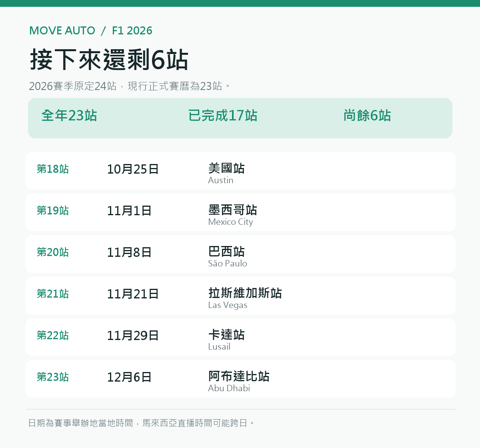The width and height of the screenshot is (480, 448).
Task: Click the MOVE AUTO / F1 2026 header label
Action: tap(91, 31)
